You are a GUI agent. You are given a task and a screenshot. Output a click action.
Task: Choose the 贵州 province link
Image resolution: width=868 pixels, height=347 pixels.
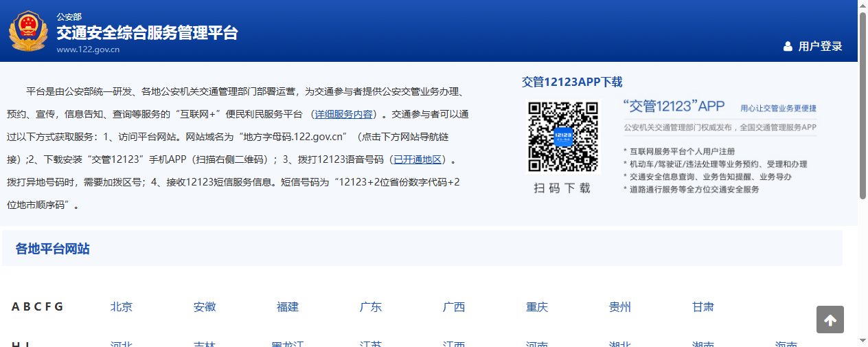pos(620,307)
